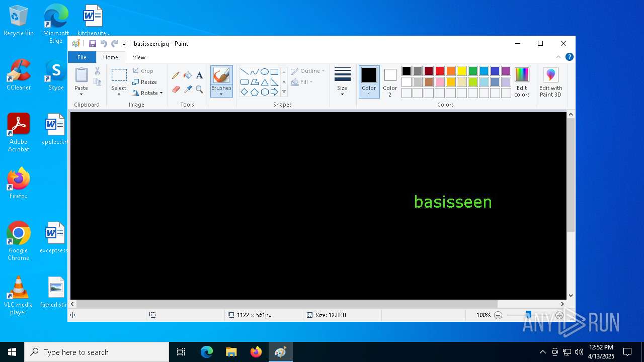Open Paint Help question mark icon
Viewport: 644px width, 362px height.
pyautogui.click(x=569, y=57)
